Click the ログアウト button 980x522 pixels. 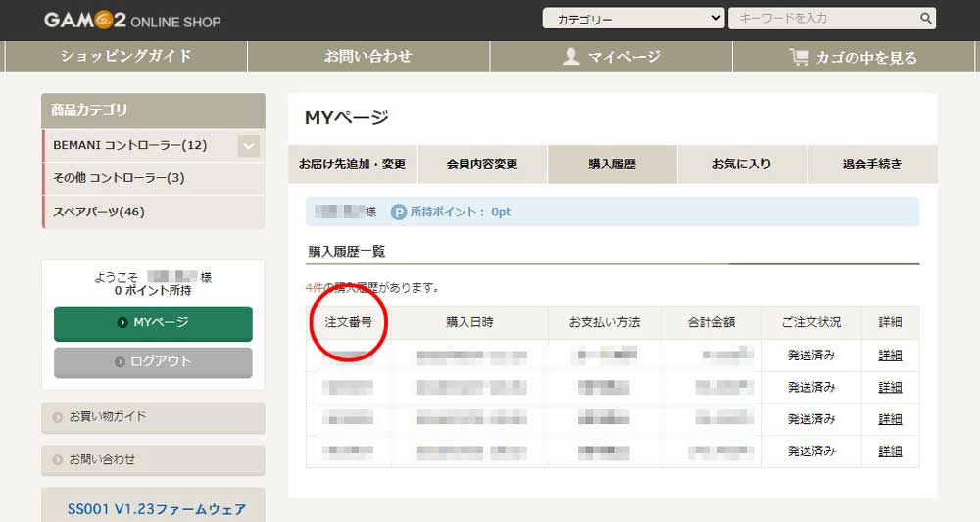pos(153,361)
